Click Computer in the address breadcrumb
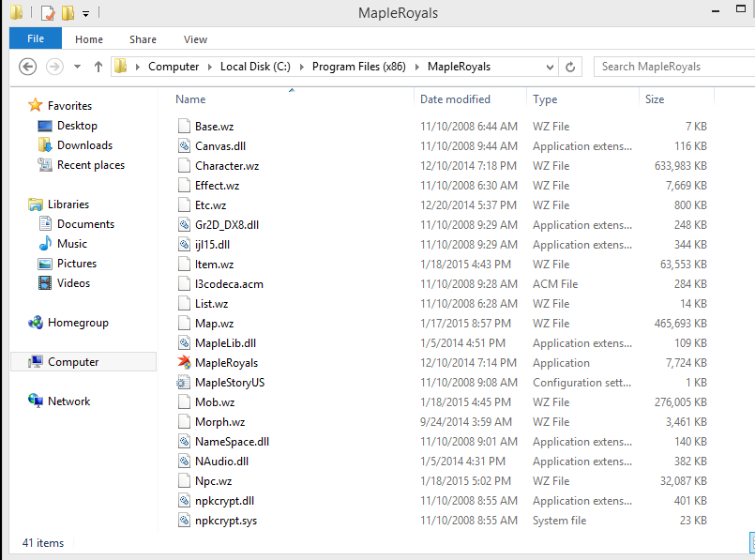755x560 pixels. pos(174,67)
